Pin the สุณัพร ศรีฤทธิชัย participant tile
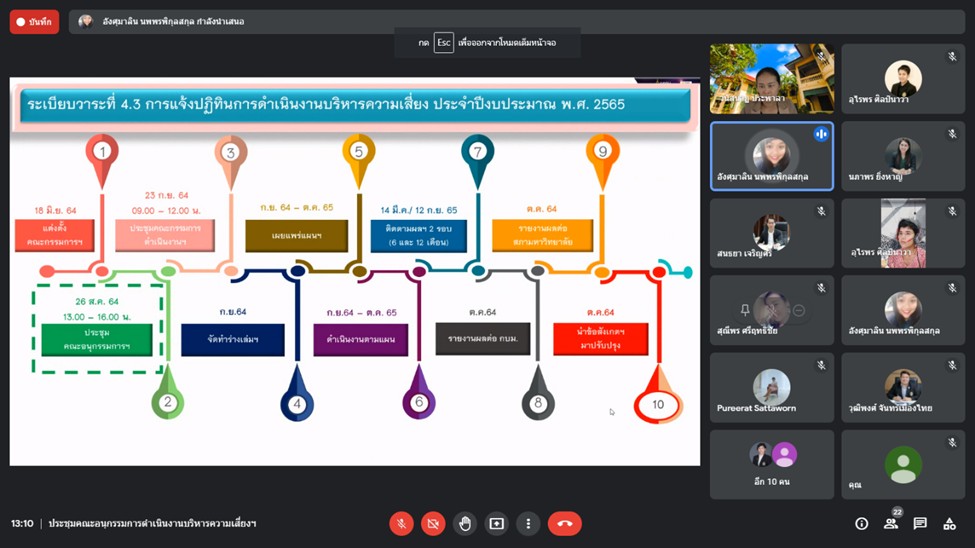The height and width of the screenshot is (548, 975). pos(745,311)
